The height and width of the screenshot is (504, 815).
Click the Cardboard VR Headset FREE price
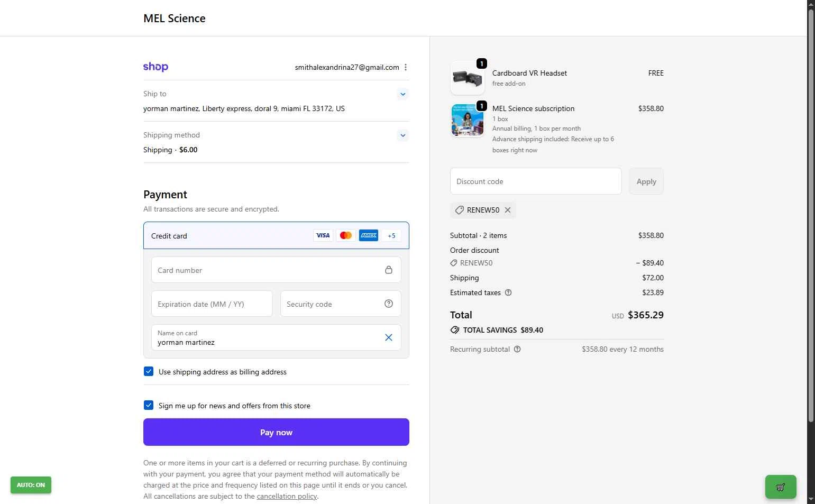(x=656, y=73)
